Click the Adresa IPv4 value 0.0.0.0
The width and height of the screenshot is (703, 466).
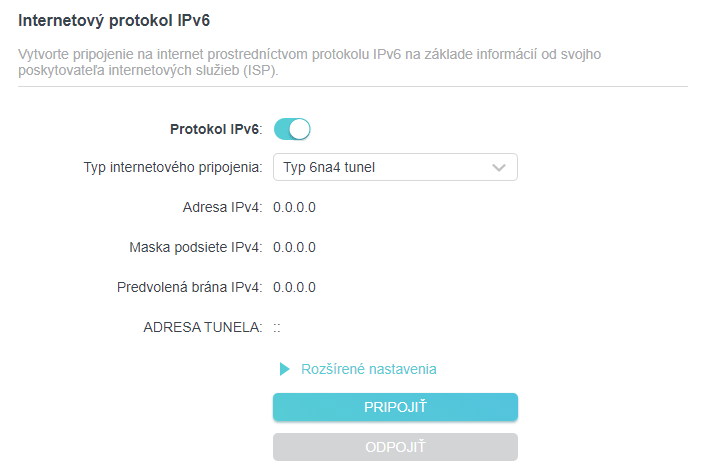pyautogui.click(x=294, y=207)
